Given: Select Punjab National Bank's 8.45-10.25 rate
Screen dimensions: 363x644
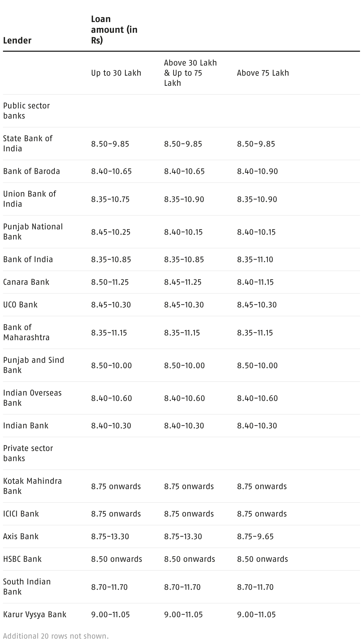Looking at the screenshot, I should 111,232.
